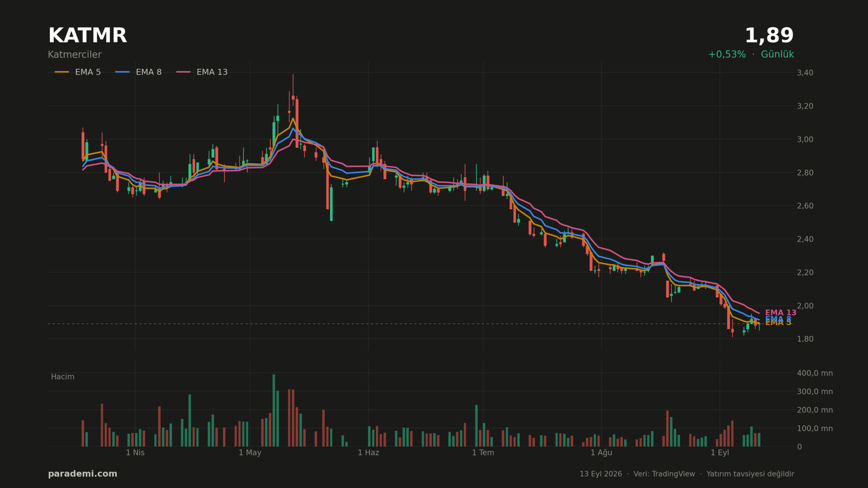
Task: Click the 1 May date axis label
Action: [250, 453]
